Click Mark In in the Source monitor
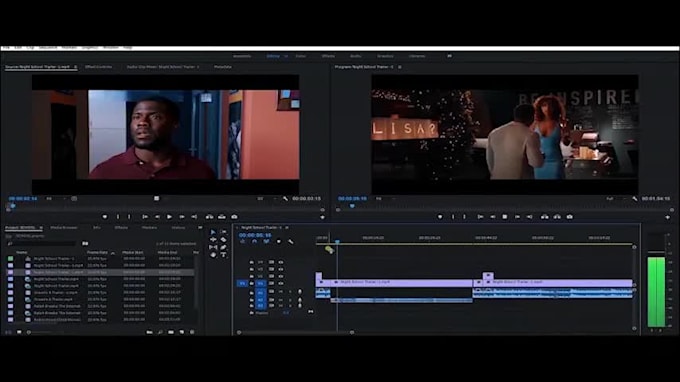Image resolution: width=680 pixels, height=382 pixels. click(x=118, y=217)
